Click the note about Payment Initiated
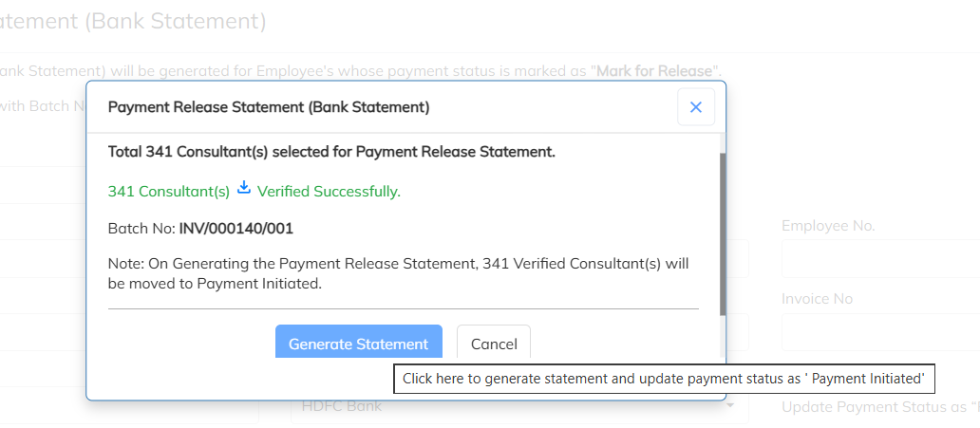 [399, 273]
